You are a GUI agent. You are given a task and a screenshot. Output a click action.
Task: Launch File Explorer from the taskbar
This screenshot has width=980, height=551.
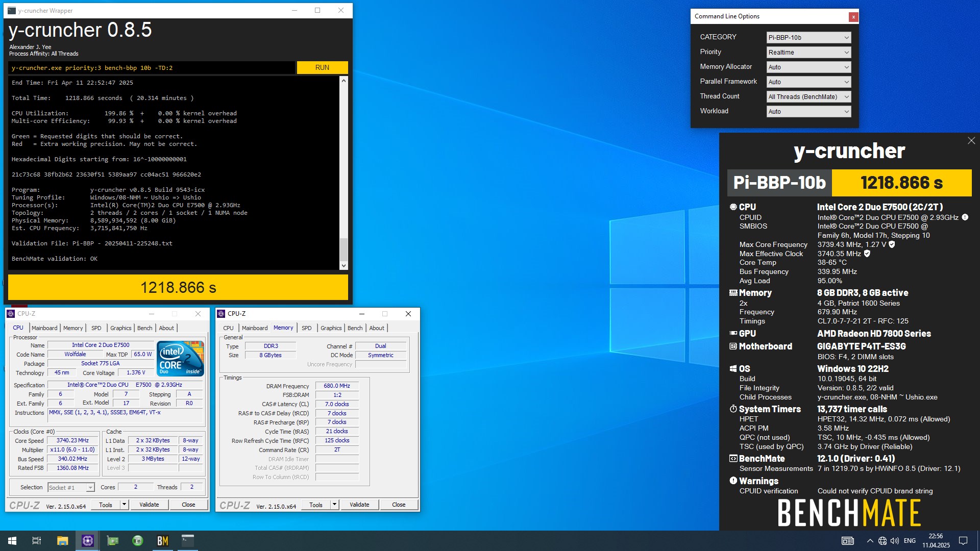pyautogui.click(x=62, y=541)
